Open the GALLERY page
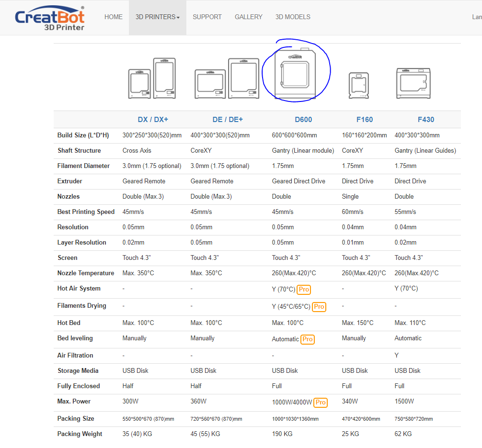The height and width of the screenshot is (448, 482). 248,17
